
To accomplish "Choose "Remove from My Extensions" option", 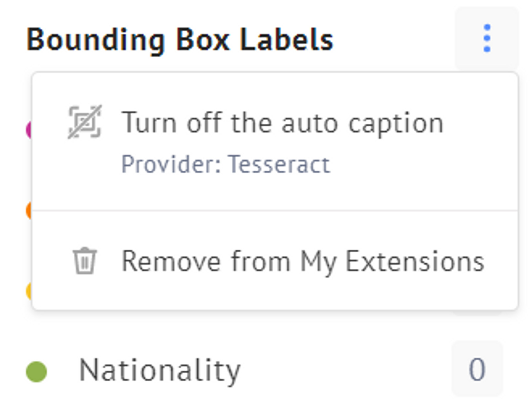I will (275, 261).
